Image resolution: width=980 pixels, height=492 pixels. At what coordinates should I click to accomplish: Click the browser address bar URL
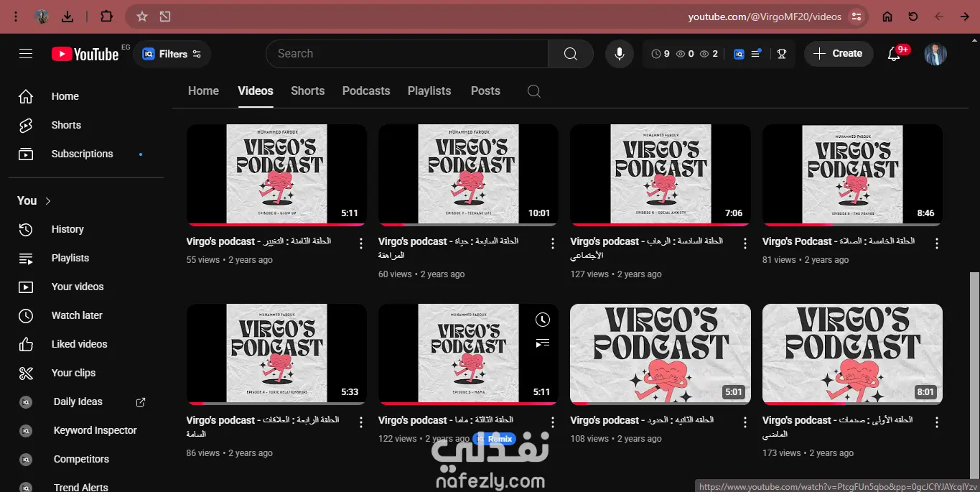click(x=765, y=17)
